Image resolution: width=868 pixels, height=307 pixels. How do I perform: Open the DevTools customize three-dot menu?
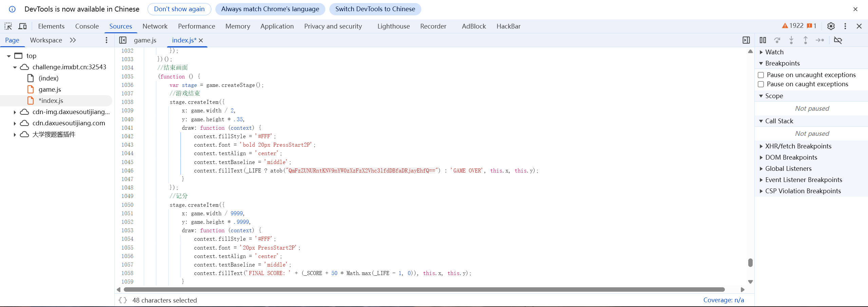[845, 26]
